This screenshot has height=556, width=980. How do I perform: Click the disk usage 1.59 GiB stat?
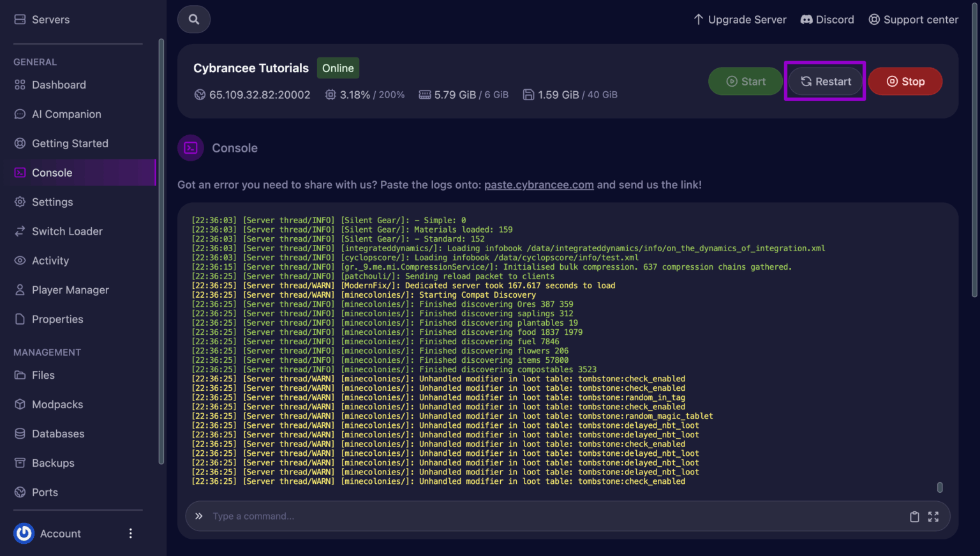[570, 95]
